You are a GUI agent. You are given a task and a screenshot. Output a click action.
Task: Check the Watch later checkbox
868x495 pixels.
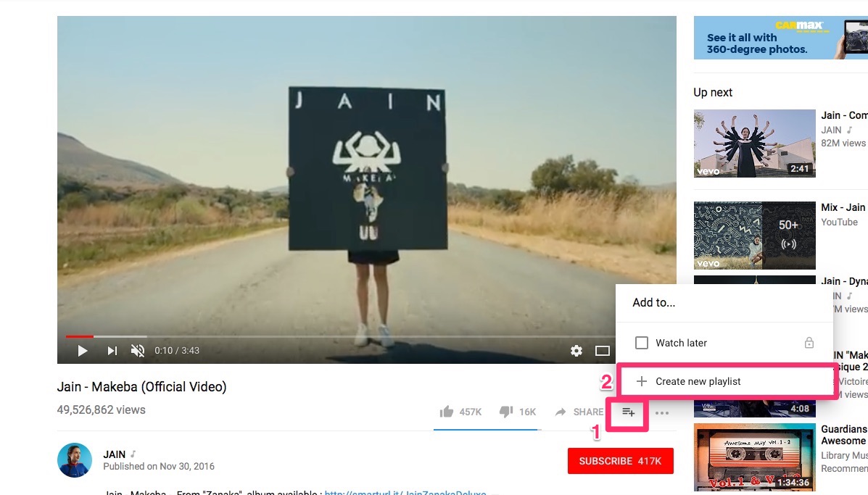click(x=642, y=343)
